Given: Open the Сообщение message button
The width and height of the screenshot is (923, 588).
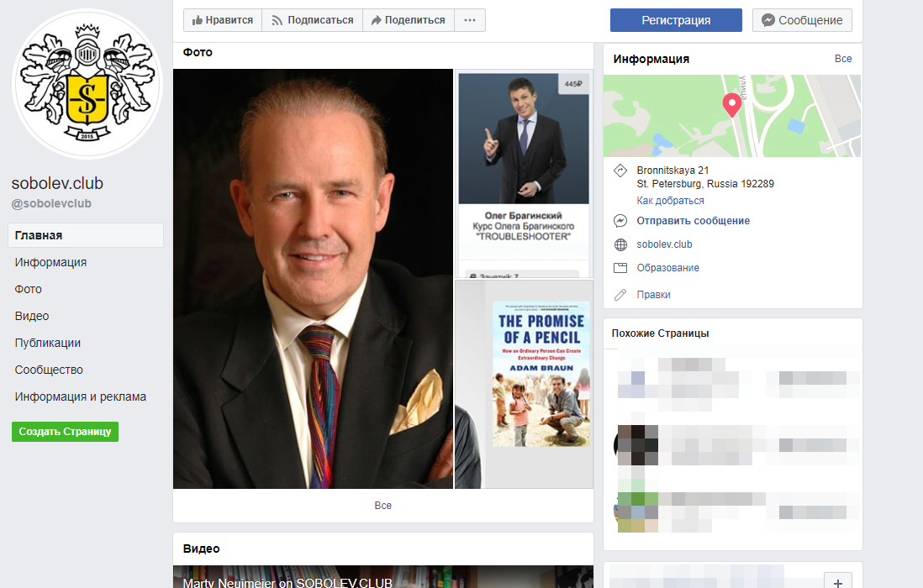Looking at the screenshot, I should 802,20.
